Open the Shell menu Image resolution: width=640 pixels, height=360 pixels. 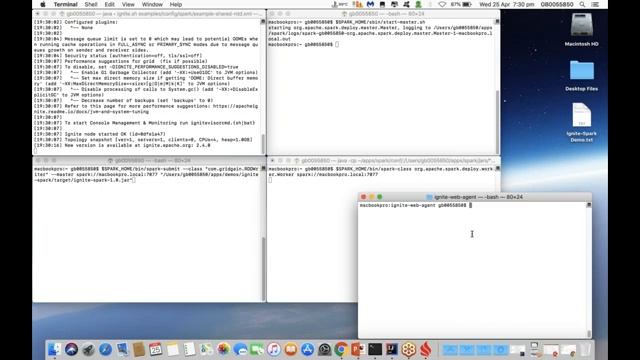pos(91,4)
